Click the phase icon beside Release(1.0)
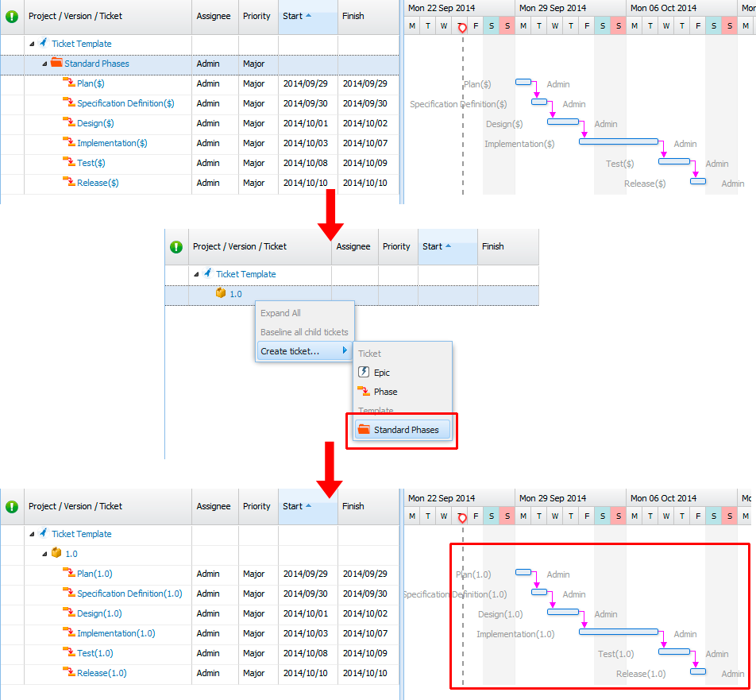 click(69, 672)
